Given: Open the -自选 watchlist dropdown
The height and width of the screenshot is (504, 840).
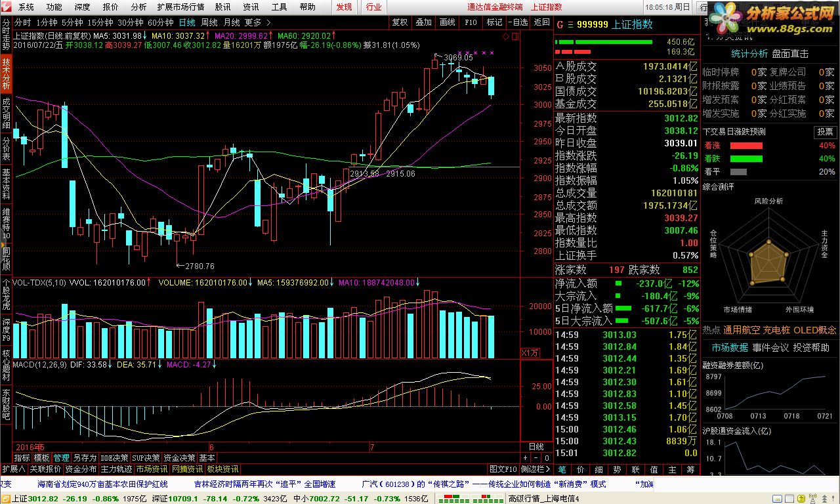Looking at the screenshot, I should tap(518, 22).
